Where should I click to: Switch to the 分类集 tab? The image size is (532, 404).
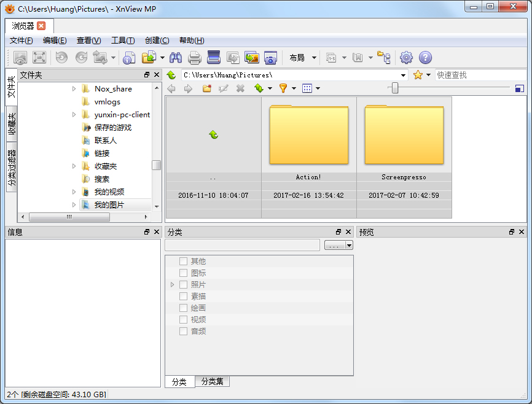point(213,382)
